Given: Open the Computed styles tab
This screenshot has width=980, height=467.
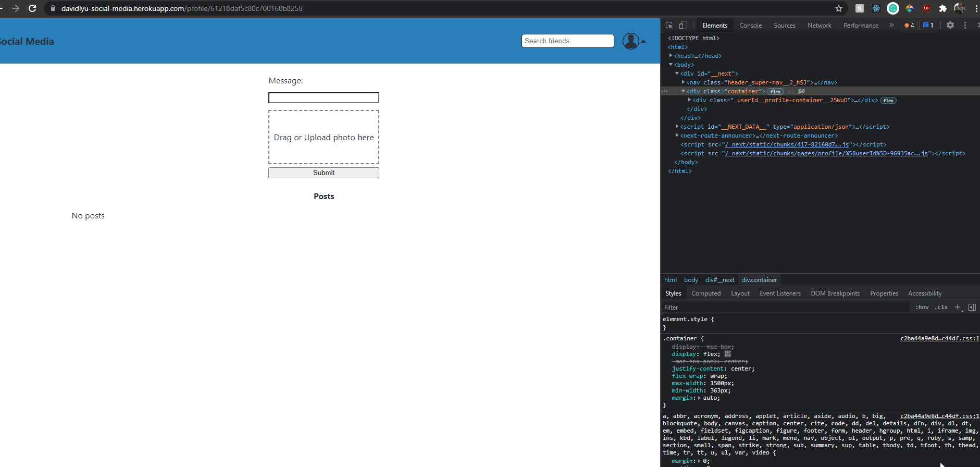Looking at the screenshot, I should (x=706, y=293).
